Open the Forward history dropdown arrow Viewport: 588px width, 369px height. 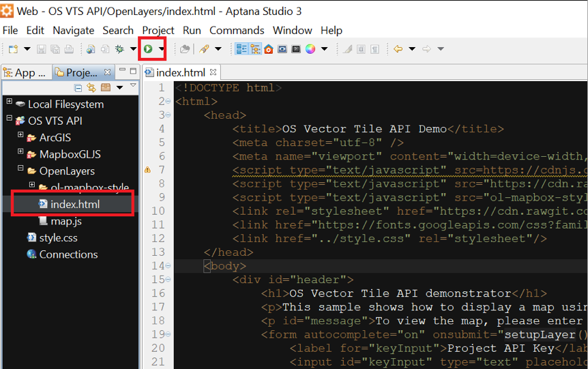[441, 48]
